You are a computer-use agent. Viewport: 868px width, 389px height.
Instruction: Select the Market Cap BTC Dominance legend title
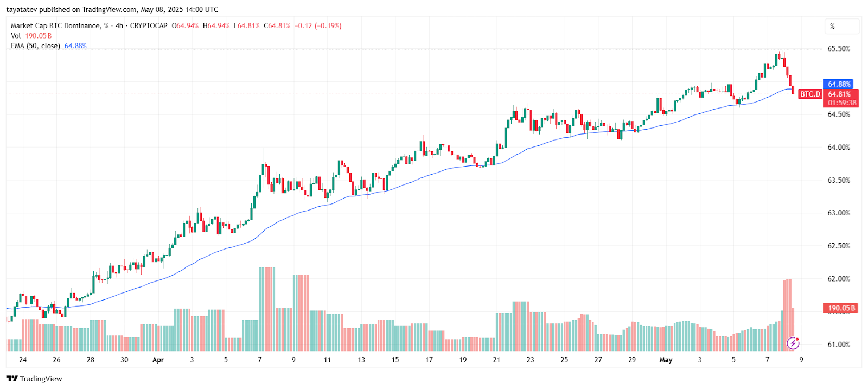pyautogui.click(x=55, y=25)
